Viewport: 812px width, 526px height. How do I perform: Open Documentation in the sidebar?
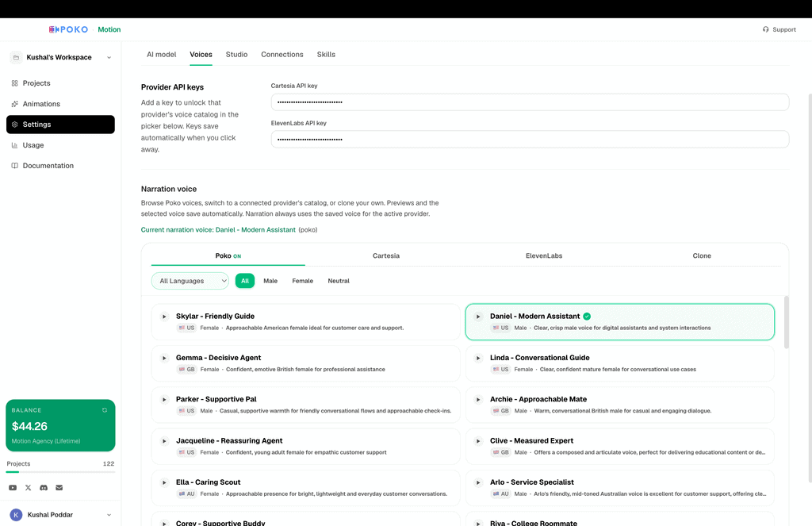click(60, 166)
